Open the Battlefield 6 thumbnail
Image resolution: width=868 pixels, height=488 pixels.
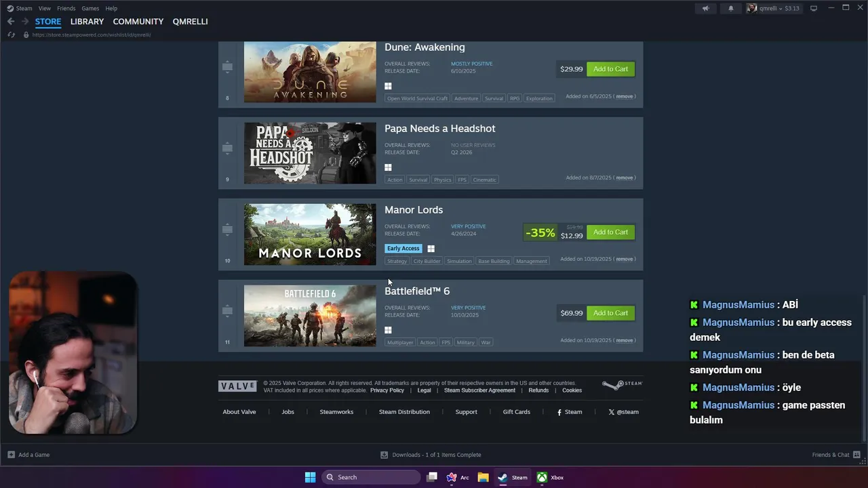[x=310, y=316]
